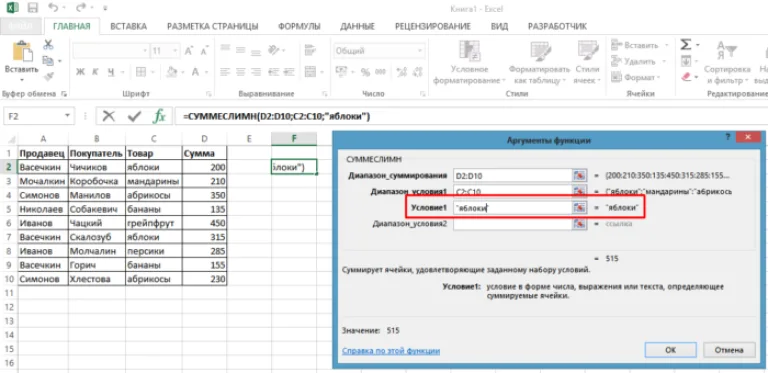Click OK in Аргументы функции dialog
This screenshot has height=373, width=768.
671,350
